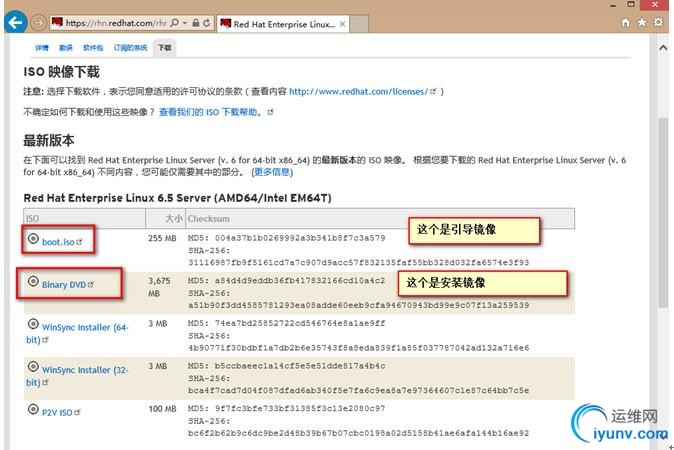This screenshot has height=450, width=674.
Task: Open the 查看我们的 ISO 下载帮助 link
Action: coord(210,112)
